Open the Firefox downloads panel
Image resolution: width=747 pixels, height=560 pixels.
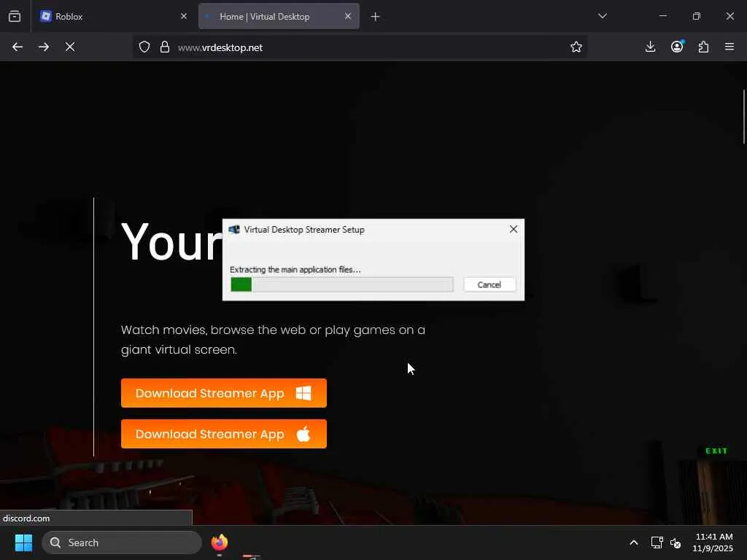tap(650, 47)
